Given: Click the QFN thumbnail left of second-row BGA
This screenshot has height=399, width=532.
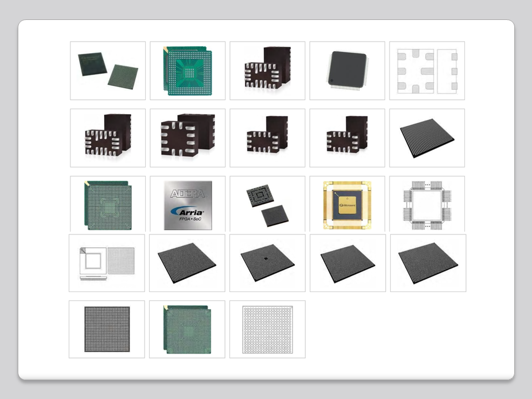Looking at the screenshot, I should [x=347, y=137].
